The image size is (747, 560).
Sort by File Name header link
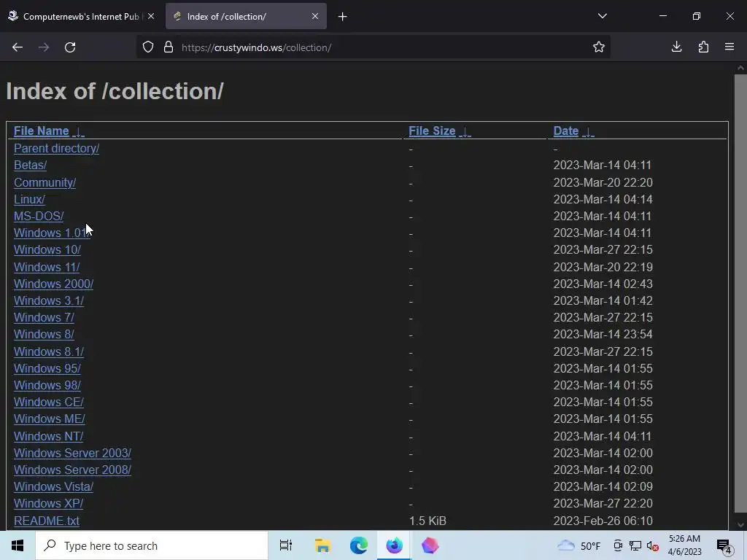click(x=42, y=131)
